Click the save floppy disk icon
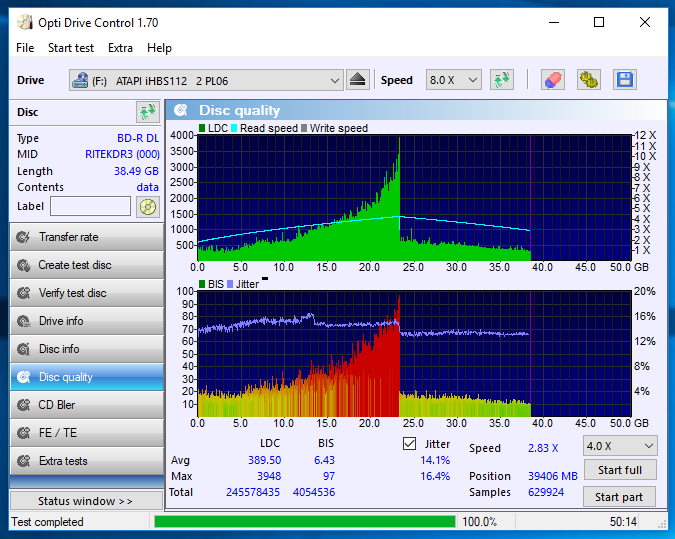Viewport: 675px width, 539px height. (625, 80)
